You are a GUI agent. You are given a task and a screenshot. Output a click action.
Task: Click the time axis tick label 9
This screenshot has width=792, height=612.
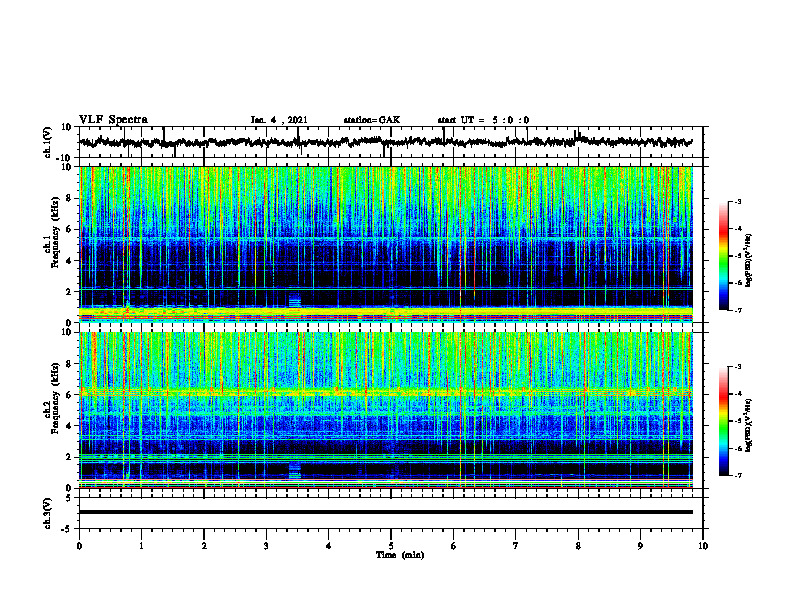point(640,546)
